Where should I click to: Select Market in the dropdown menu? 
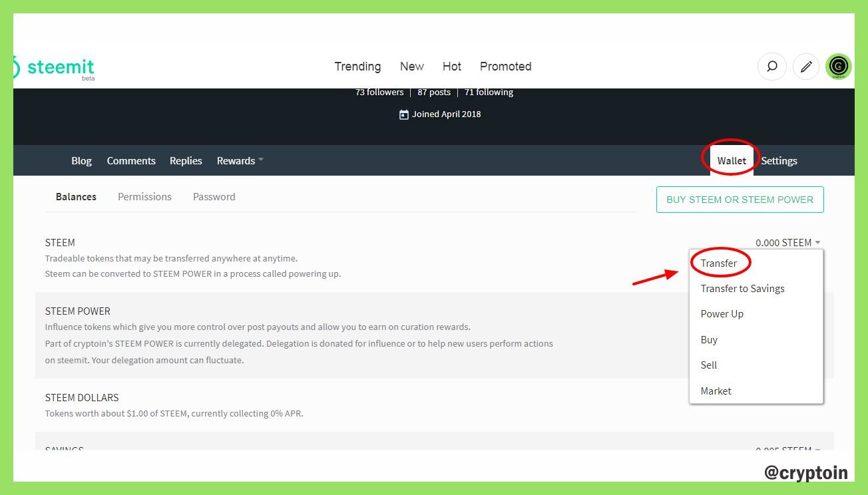coord(716,391)
